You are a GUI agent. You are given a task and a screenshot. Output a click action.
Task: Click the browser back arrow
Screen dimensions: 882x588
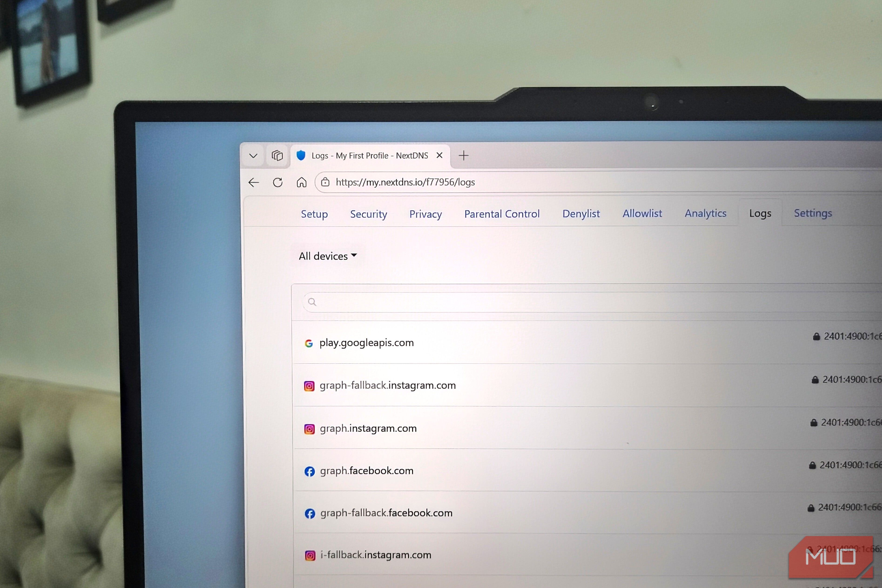tap(254, 183)
